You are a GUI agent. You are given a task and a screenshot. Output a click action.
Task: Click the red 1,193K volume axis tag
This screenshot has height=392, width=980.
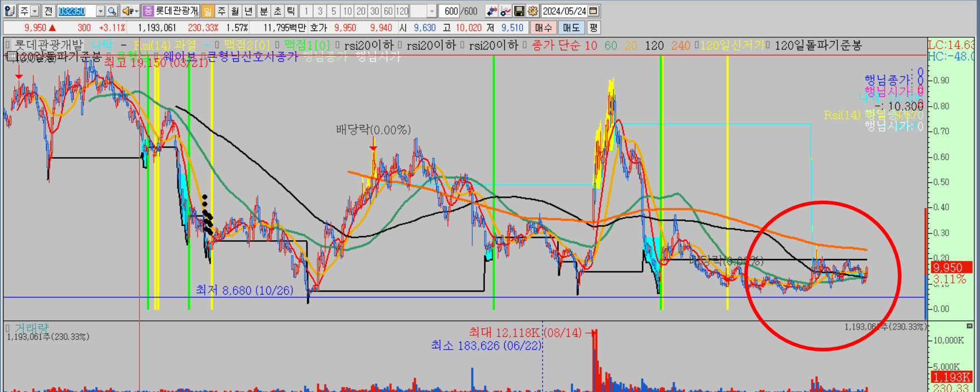click(951, 377)
